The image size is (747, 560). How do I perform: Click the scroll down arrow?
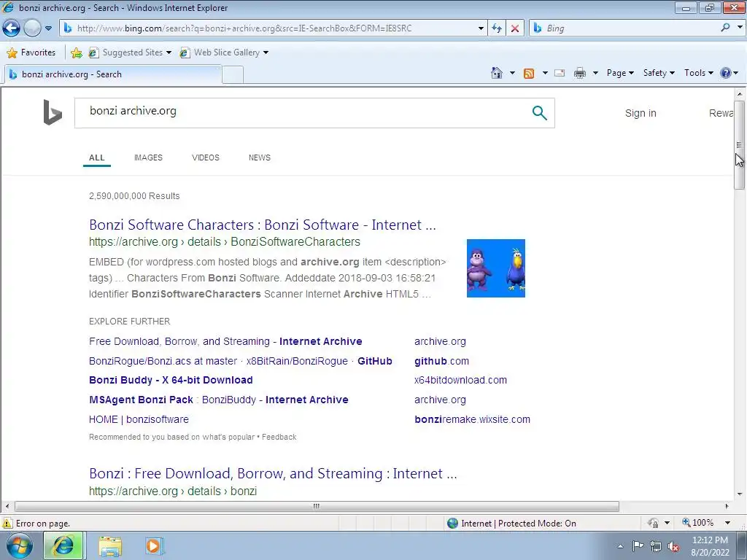(739, 494)
